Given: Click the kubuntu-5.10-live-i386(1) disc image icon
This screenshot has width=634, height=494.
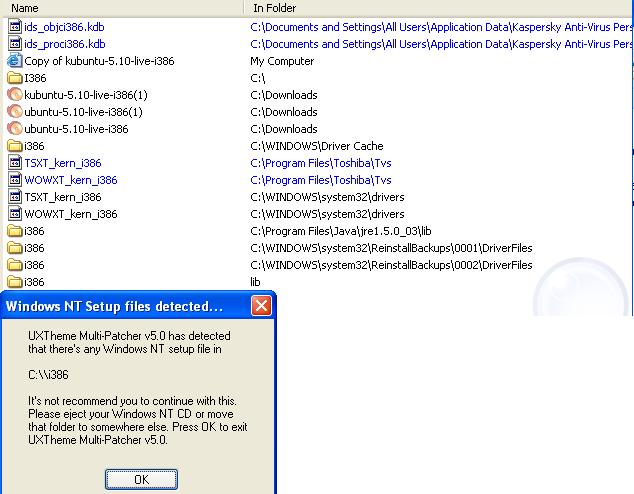Looking at the screenshot, I should pos(15,95).
